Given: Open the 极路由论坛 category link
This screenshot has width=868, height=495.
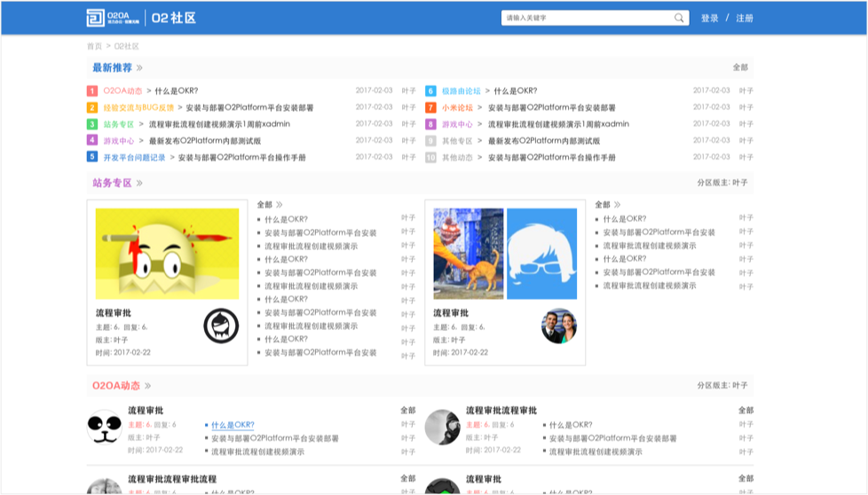Looking at the screenshot, I should point(461,90).
